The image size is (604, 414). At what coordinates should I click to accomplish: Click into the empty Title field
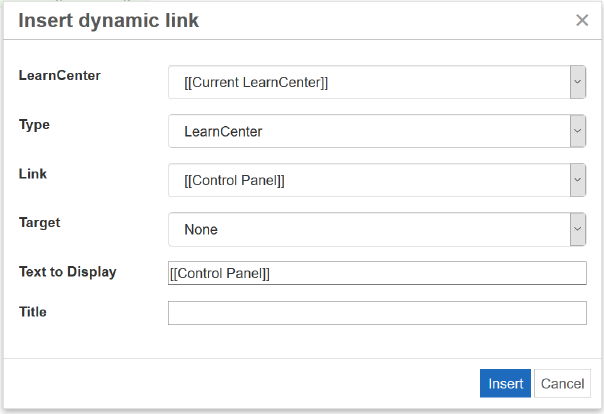[x=377, y=313]
